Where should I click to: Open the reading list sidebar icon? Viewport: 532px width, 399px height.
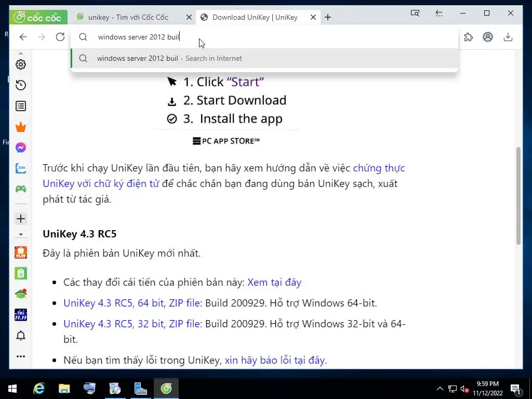21,106
